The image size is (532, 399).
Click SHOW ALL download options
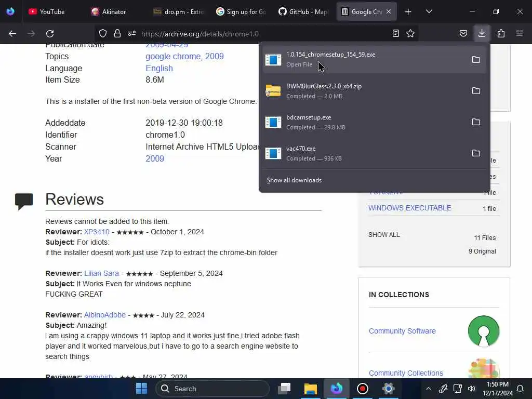(x=384, y=235)
